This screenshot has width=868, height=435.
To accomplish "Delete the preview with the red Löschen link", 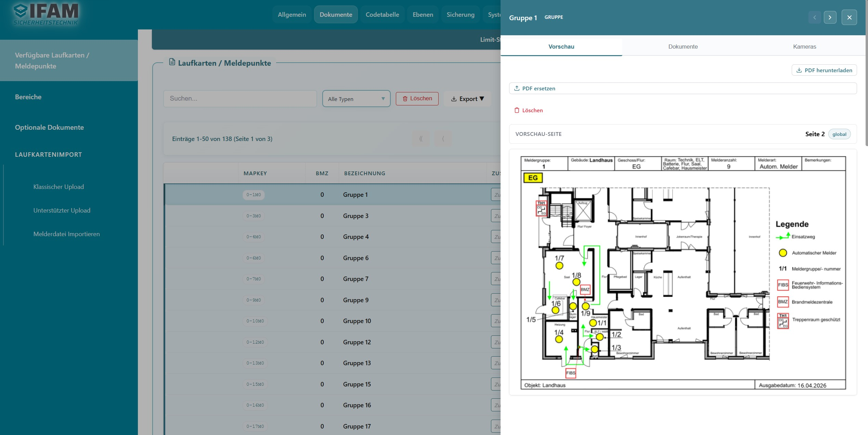I will tap(529, 110).
